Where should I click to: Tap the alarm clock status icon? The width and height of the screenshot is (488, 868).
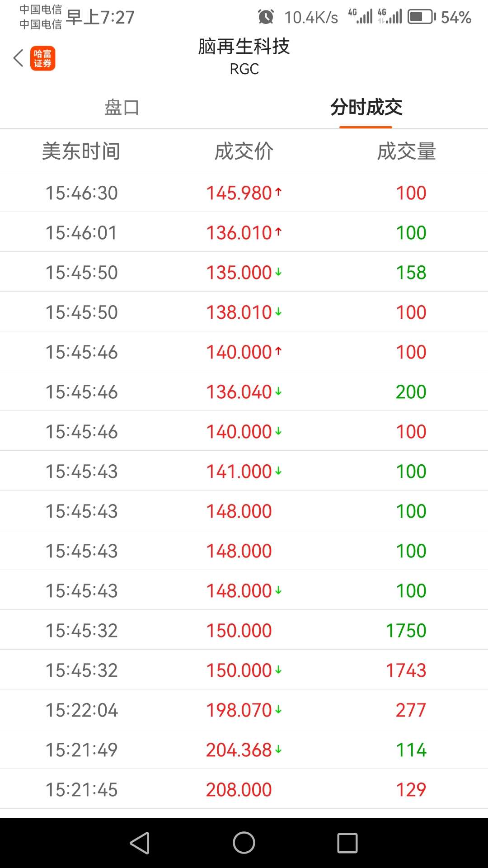266,17
